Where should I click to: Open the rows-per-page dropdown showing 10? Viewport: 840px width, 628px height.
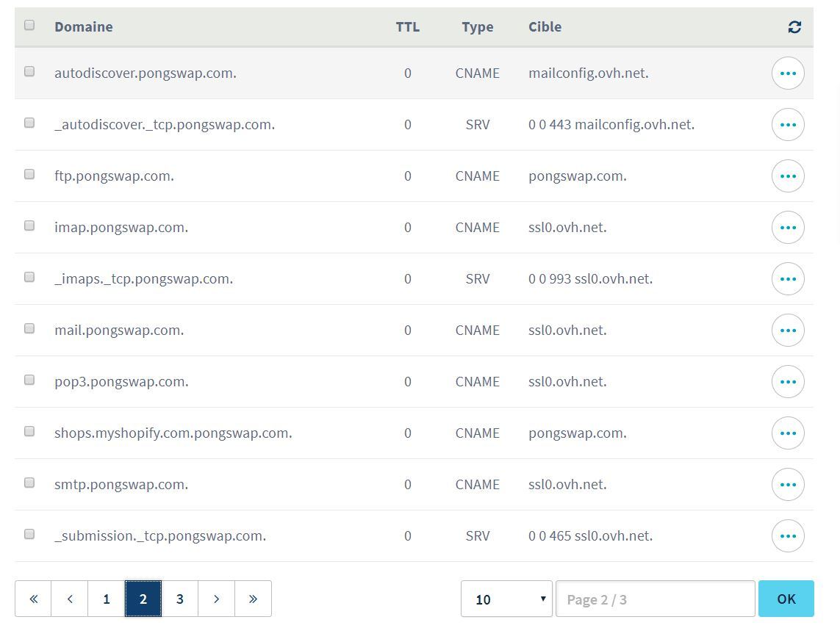[506, 599]
